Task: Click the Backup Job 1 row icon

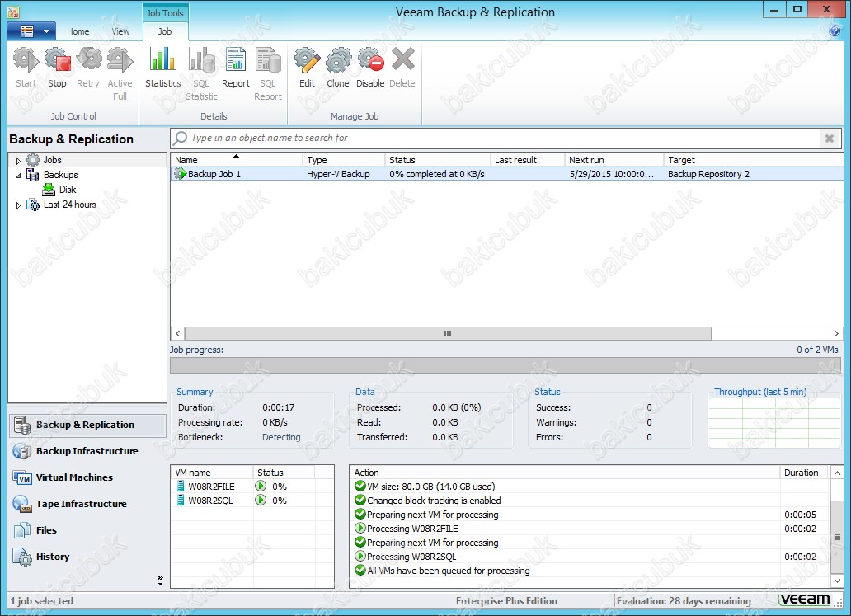Action: coord(180,174)
